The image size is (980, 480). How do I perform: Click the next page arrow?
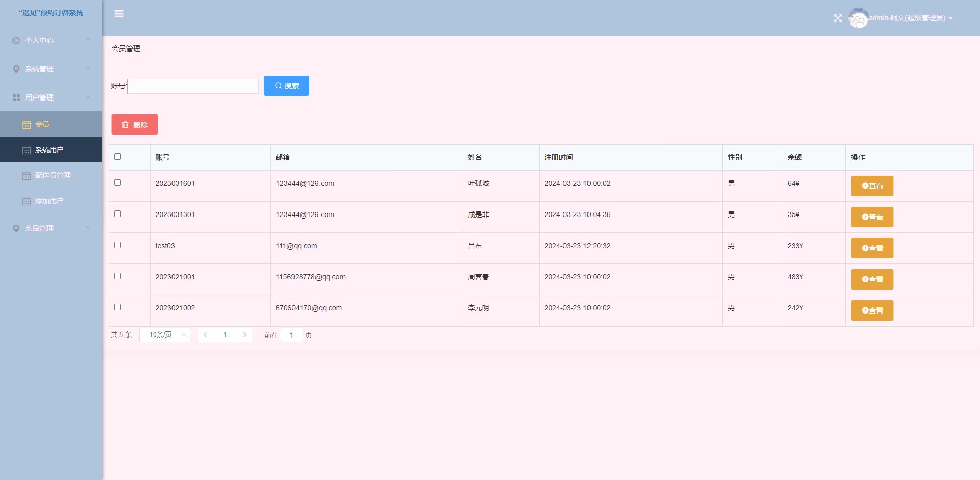point(245,335)
